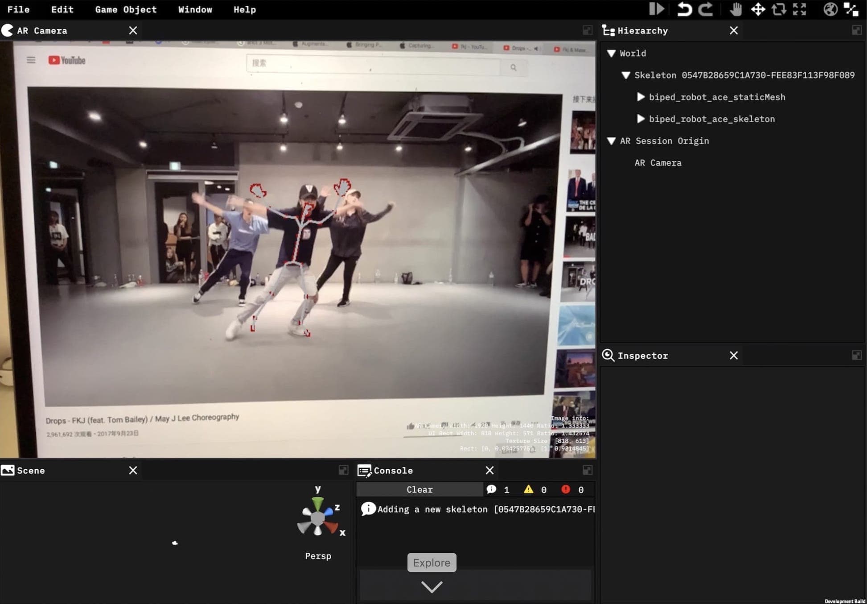The image size is (868, 604).
Task: Collapse the World node
Action: (x=612, y=54)
